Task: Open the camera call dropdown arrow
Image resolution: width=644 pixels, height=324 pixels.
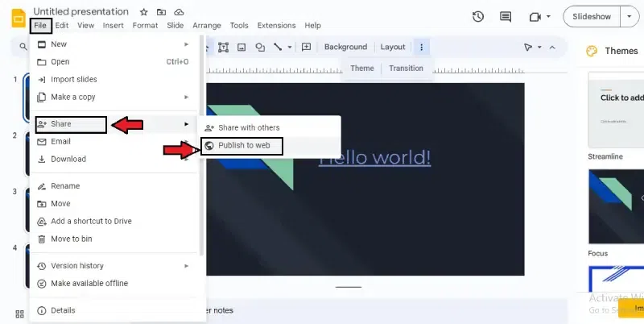Action: 548,17
